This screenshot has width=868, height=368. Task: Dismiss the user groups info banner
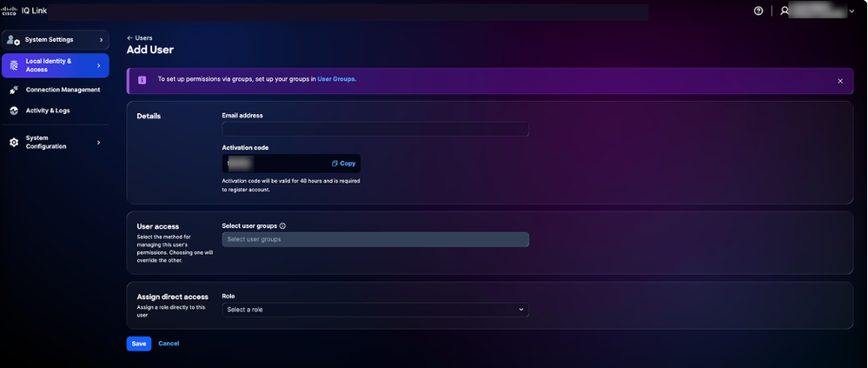840,81
